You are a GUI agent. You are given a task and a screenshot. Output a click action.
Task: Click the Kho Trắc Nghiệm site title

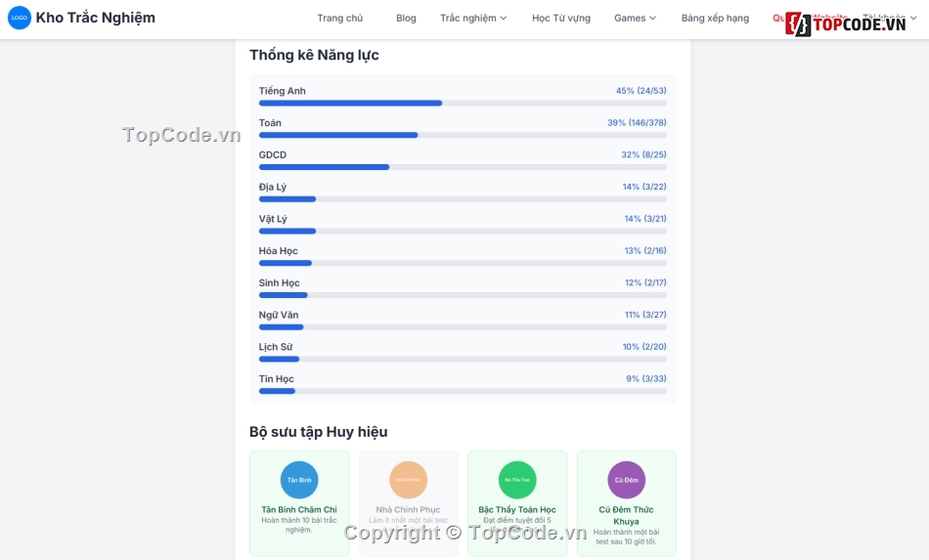(x=96, y=18)
